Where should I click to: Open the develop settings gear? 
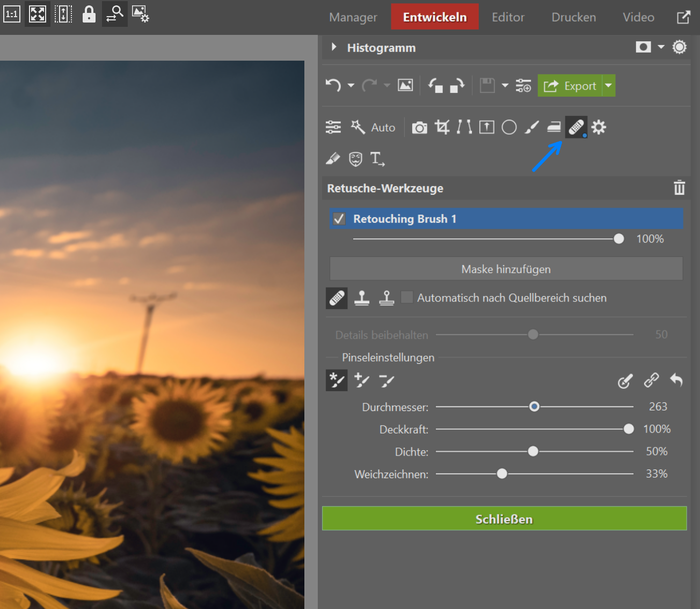click(x=599, y=127)
